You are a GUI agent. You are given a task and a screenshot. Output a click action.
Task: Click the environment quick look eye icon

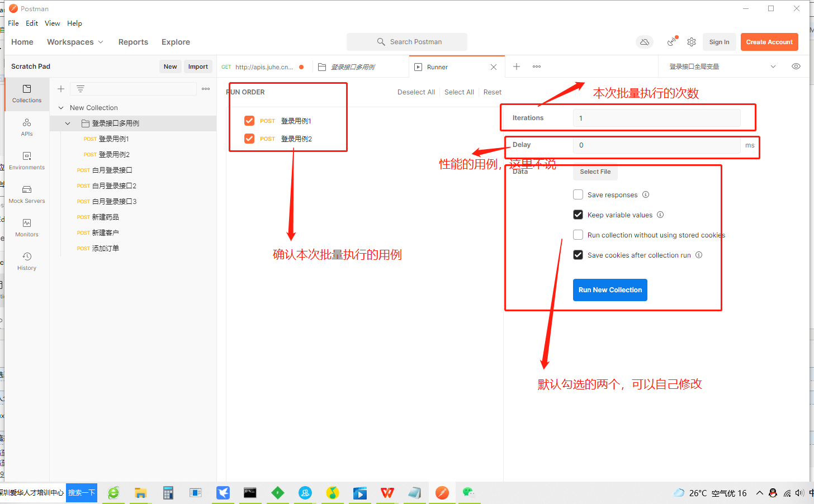(x=796, y=66)
